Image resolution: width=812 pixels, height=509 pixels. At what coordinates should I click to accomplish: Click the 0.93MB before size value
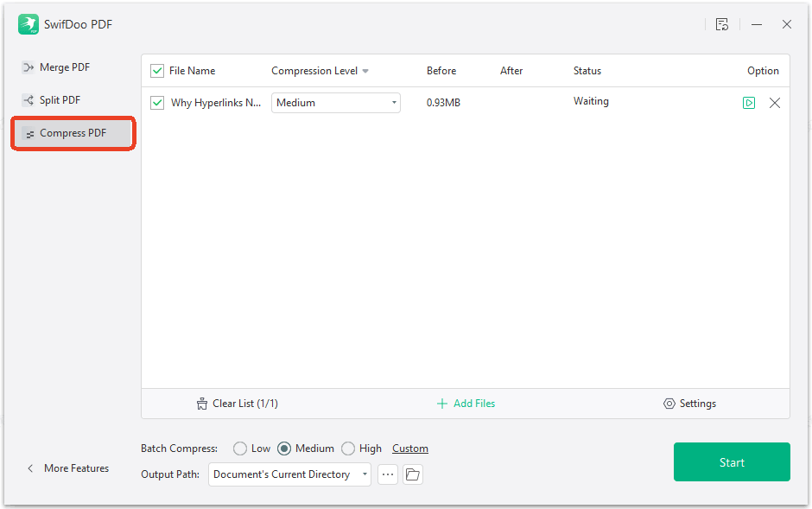click(x=443, y=103)
